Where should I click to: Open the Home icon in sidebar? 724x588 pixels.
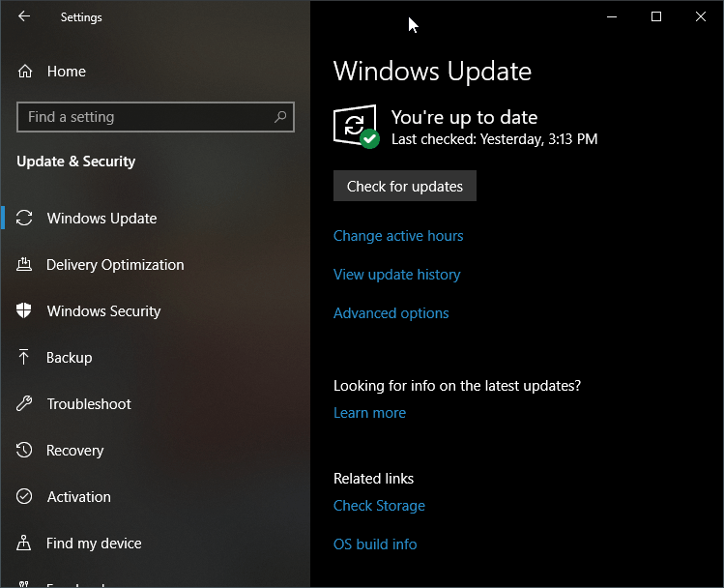coord(25,72)
